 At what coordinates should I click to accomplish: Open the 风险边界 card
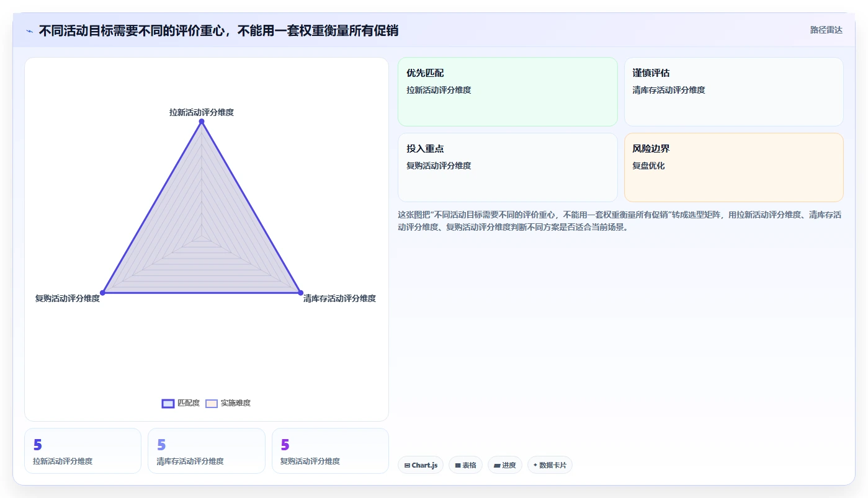coord(734,167)
